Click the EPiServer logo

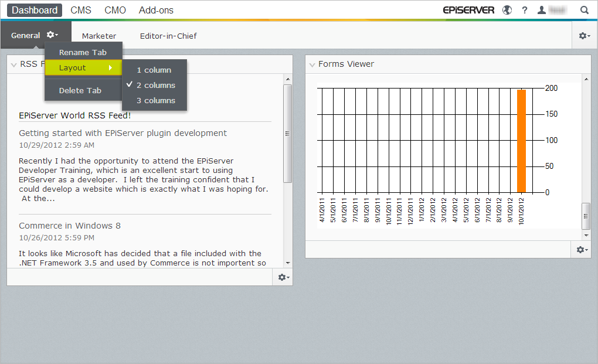(468, 11)
